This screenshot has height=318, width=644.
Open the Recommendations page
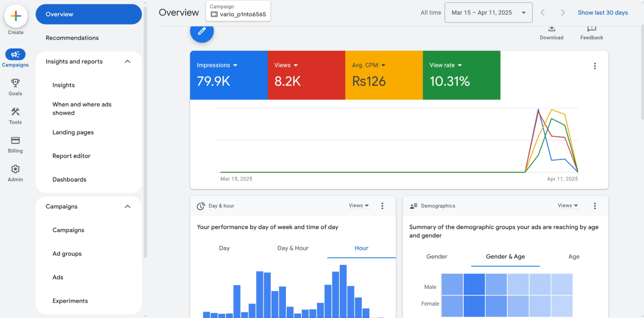(72, 38)
